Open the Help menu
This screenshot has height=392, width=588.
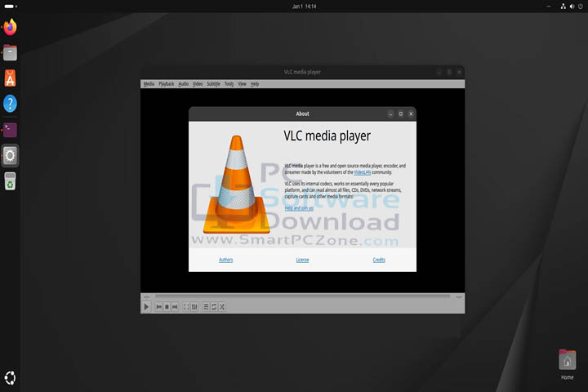tap(255, 84)
